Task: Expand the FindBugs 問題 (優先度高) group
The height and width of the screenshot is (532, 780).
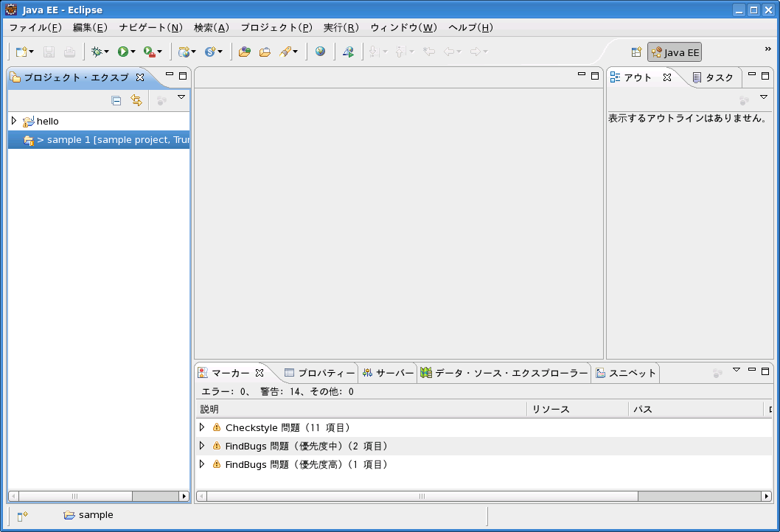Action: point(202,464)
